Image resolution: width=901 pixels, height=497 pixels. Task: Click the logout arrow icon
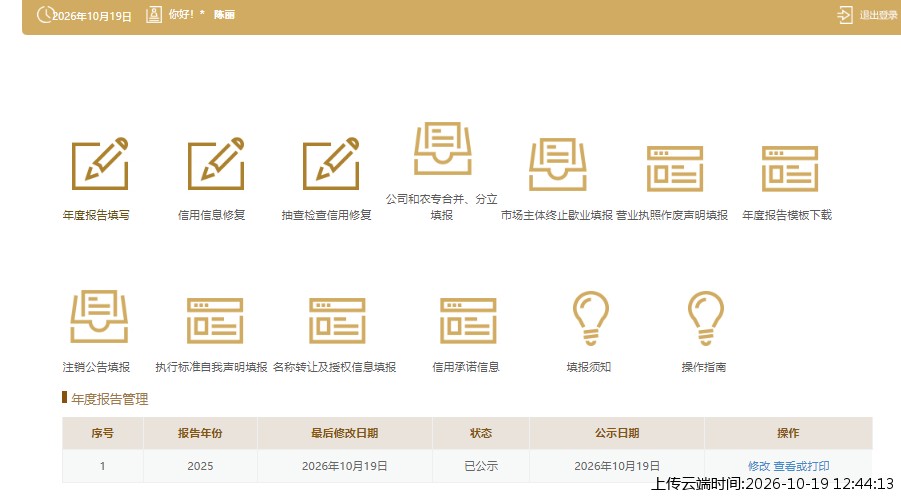845,15
